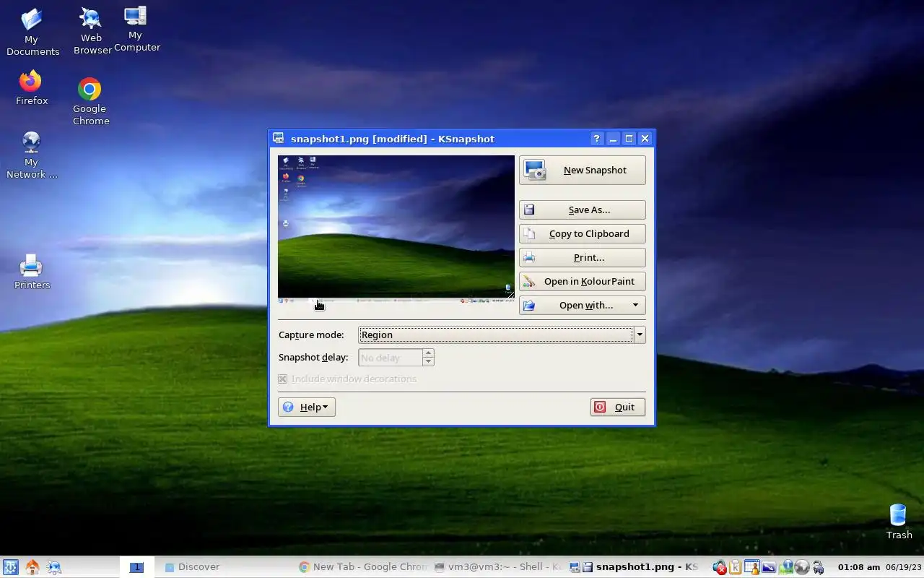Quit KSnapshot
Screen dimensions: 924x578
click(617, 407)
